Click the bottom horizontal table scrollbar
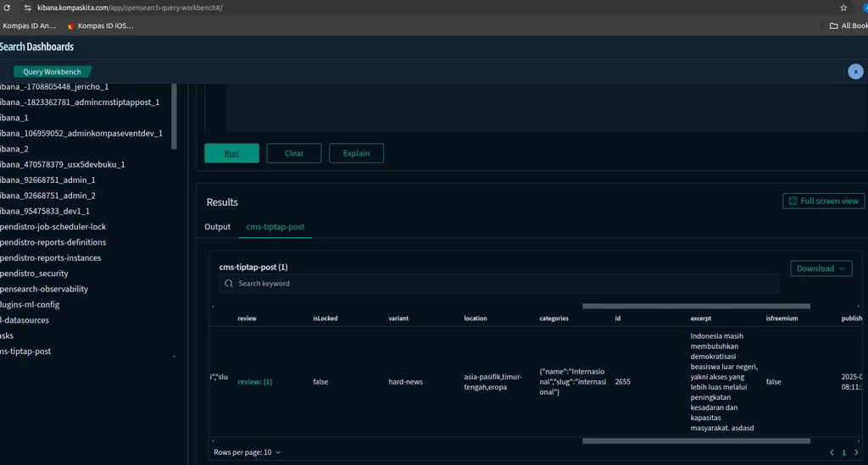 pyautogui.click(x=696, y=440)
